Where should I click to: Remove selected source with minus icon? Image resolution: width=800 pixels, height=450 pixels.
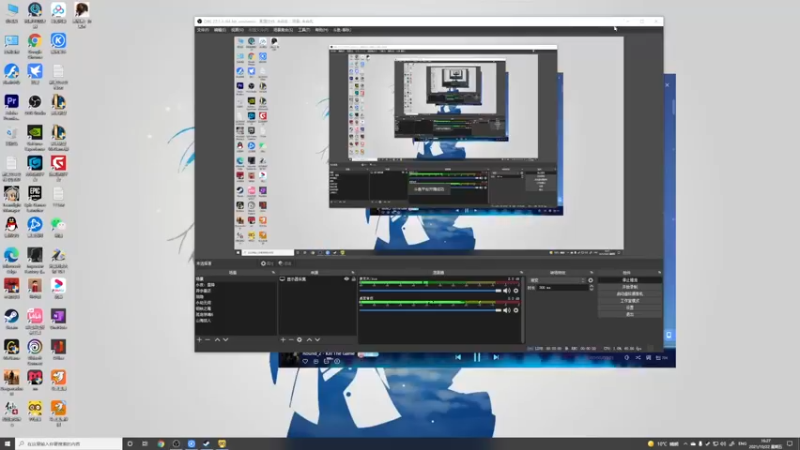click(x=291, y=339)
